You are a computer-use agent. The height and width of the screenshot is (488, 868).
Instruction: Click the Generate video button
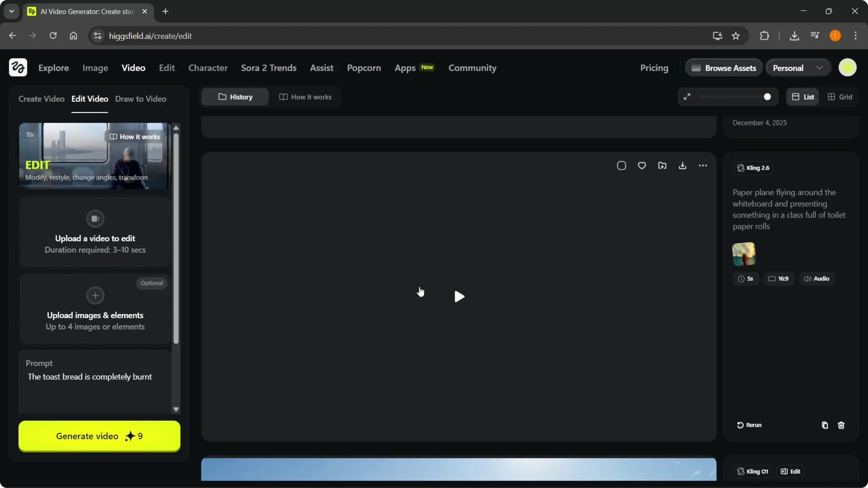pos(99,436)
